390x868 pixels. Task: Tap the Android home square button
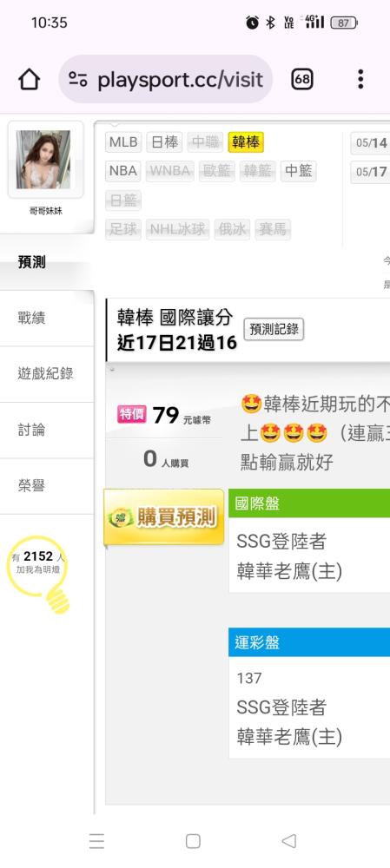(193, 841)
